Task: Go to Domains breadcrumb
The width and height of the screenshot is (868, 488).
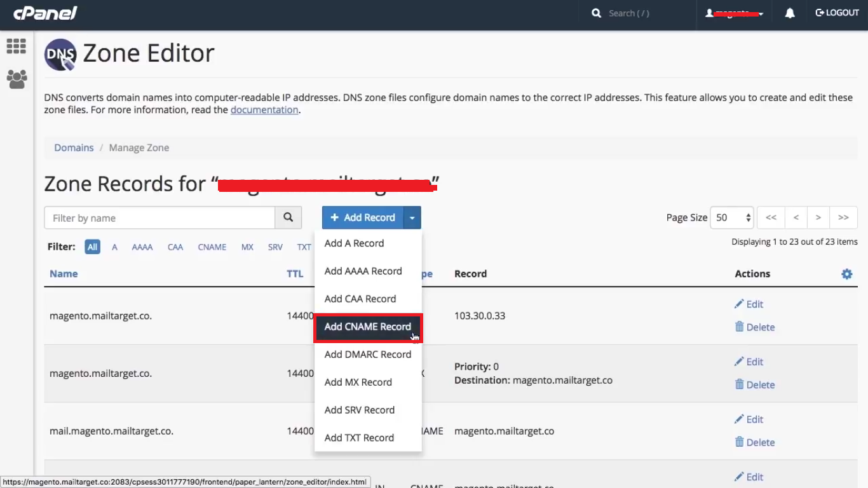Action: click(x=74, y=147)
